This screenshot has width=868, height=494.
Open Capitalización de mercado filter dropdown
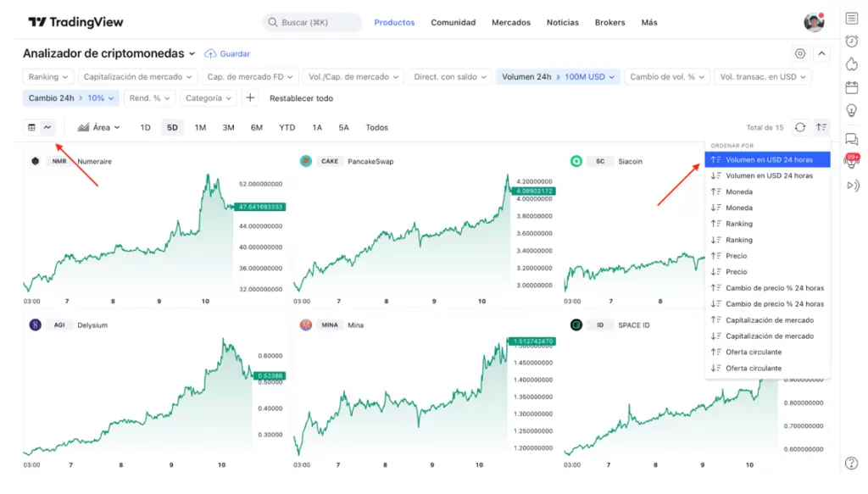point(138,77)
